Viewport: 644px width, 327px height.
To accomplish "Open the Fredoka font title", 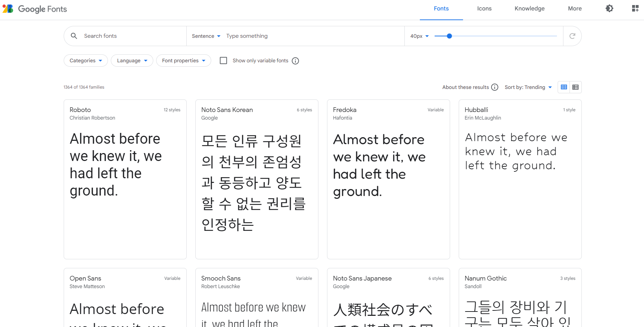I will point(345,110).
